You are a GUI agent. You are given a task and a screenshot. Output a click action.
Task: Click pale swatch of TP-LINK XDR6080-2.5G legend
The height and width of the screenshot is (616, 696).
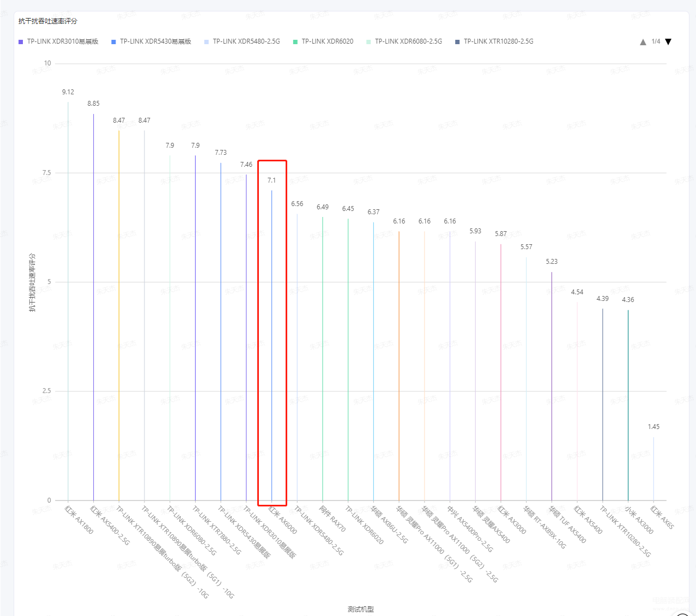point(368,42)
